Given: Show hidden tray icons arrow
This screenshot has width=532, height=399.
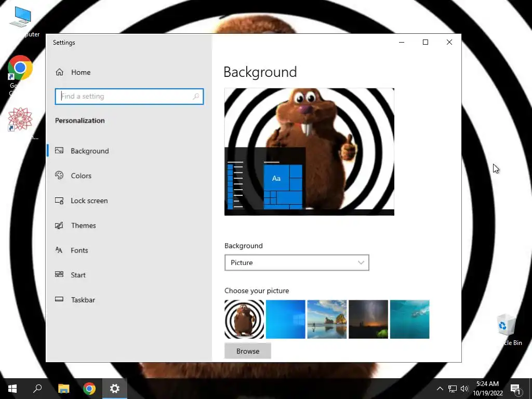Looking at the screenshot, I should pyautogui.click(x=440, y=389).
